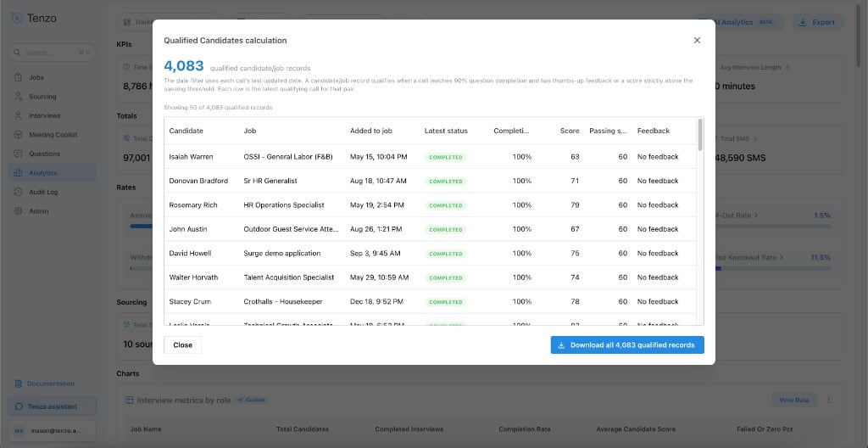This screenshot has width=868, height=448.
Task: Click the Interview metrics by role table icon
Action: (130, 400)
